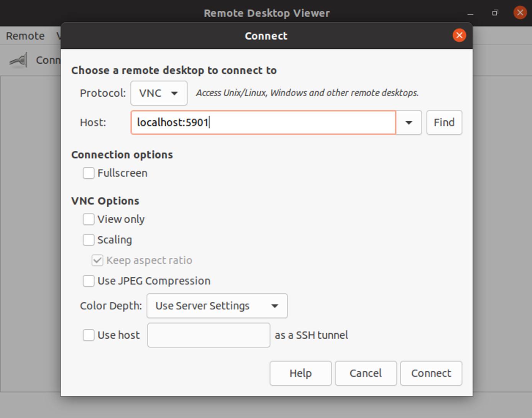Screen dimensions: 532x418
Task: Connect to localhost:5901
Action: click(x=431, y=373)
